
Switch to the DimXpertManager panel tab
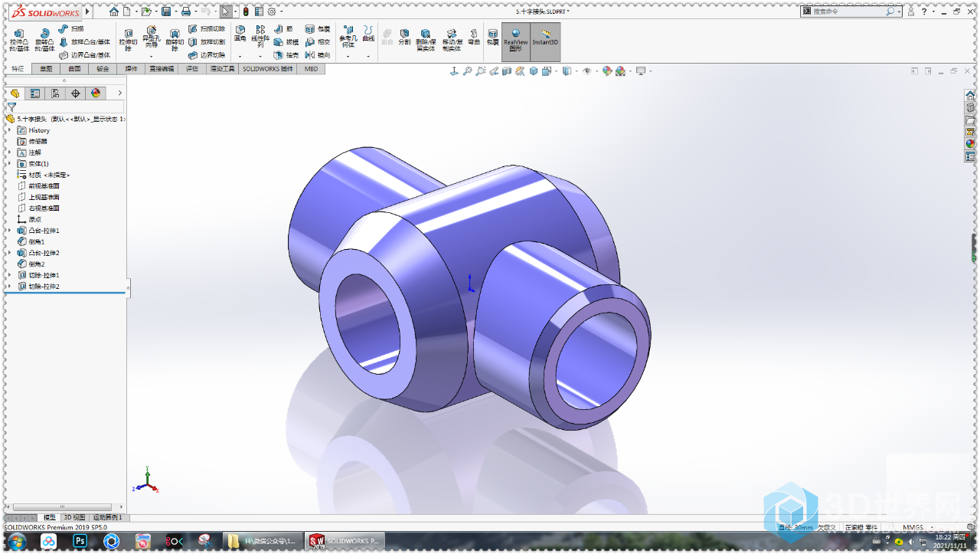(x=75, y=93)
